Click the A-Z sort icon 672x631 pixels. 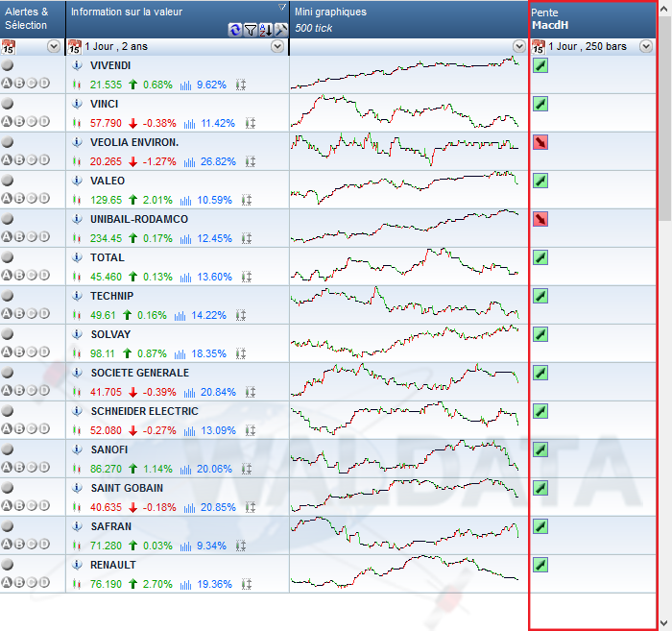coord(266,30)
